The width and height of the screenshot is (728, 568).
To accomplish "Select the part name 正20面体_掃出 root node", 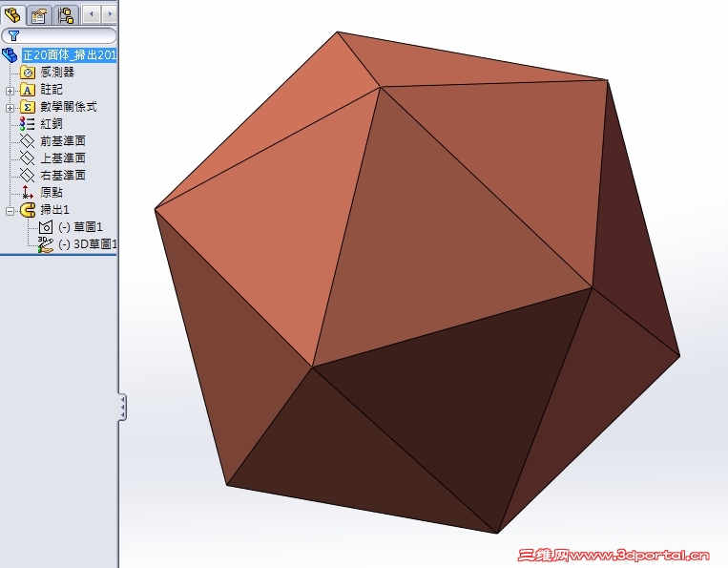I will (70, 55).
